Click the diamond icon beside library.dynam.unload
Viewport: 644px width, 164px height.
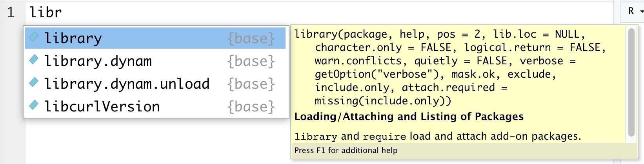click(34, 82)
